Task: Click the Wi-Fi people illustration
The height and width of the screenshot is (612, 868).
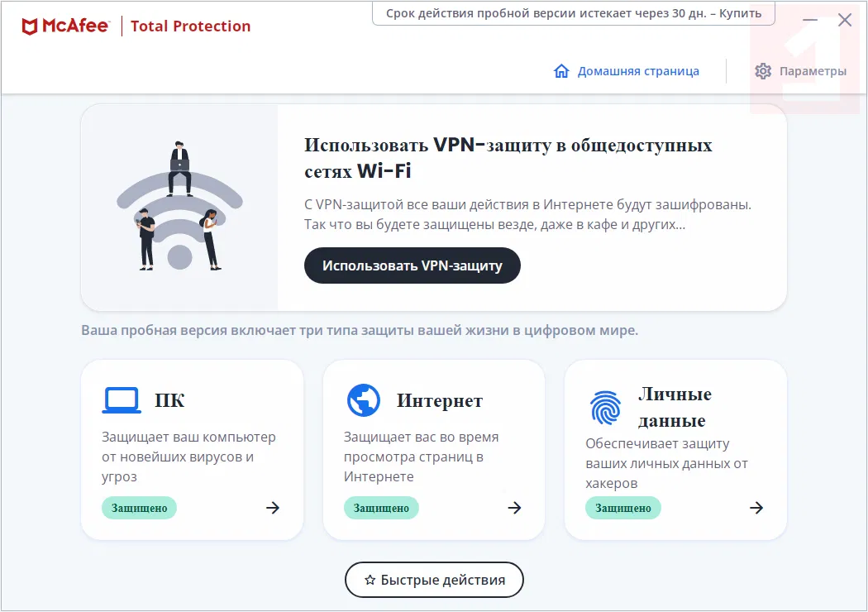Action: [x=179, y=208]
